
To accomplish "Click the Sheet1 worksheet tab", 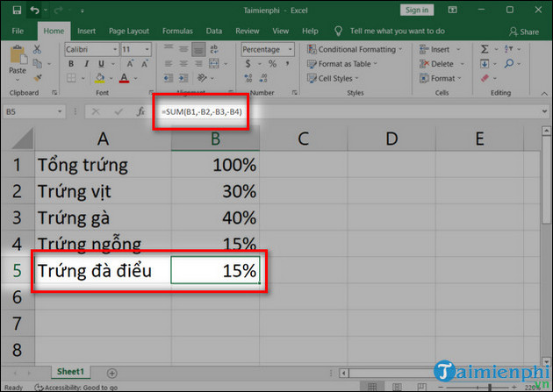I will (73, 371).
